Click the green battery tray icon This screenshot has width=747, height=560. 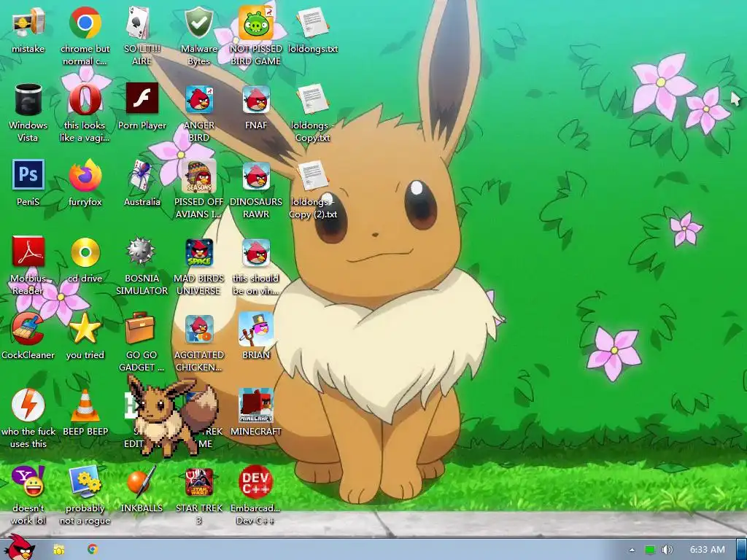point(649,550)
